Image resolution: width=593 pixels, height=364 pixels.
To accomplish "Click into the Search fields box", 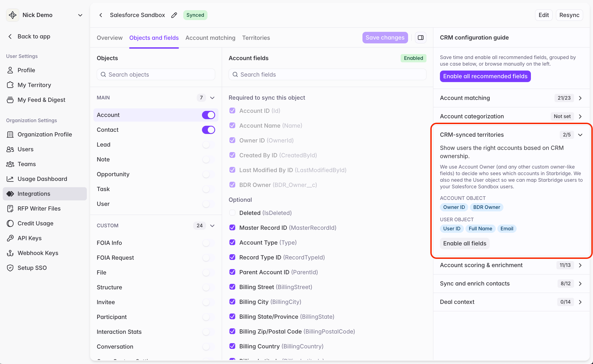I will tap(328, 75).
